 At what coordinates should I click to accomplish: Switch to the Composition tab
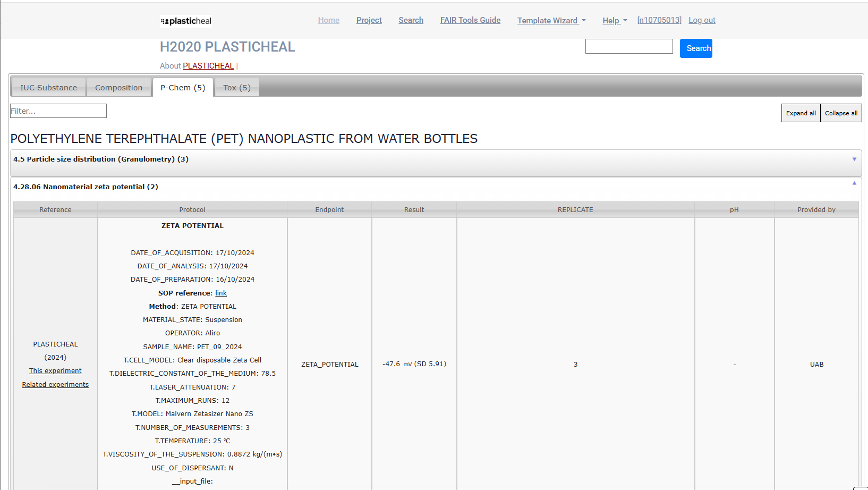pyautogui.click(x=118, y=88)
